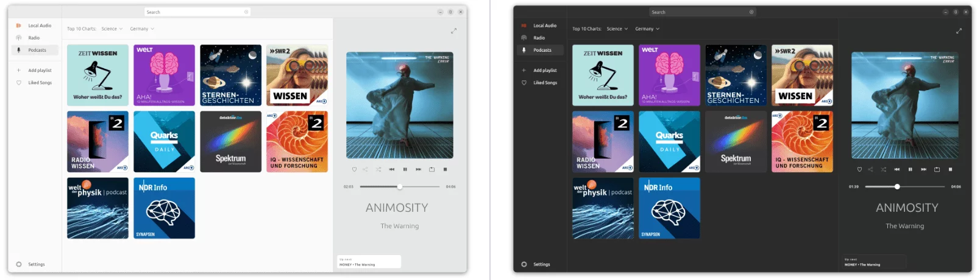Skip to next track in dark window
This screenshot has height=280, width=980.
pyautogui.click(x=923, y=169)
